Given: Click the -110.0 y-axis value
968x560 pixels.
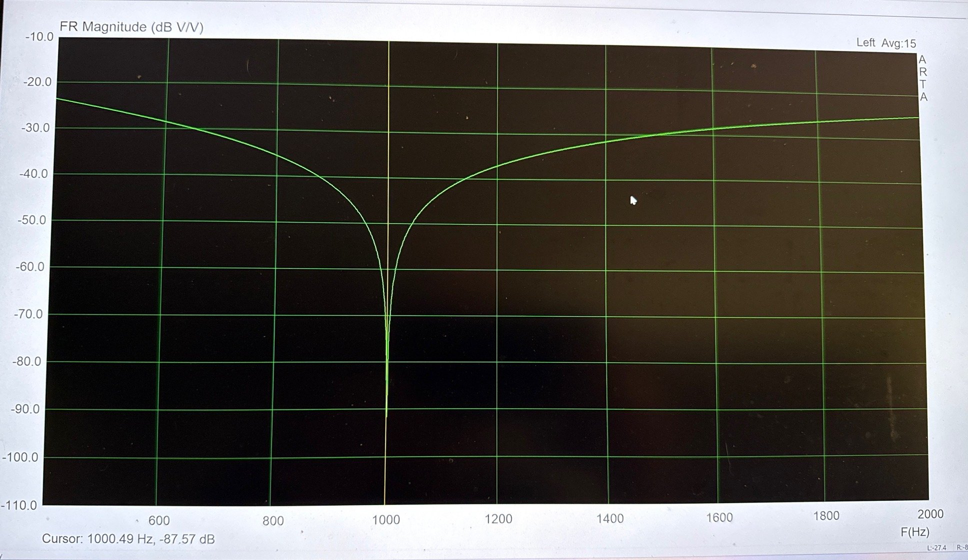Looking at the screenshot, I should tap(18, 505).
